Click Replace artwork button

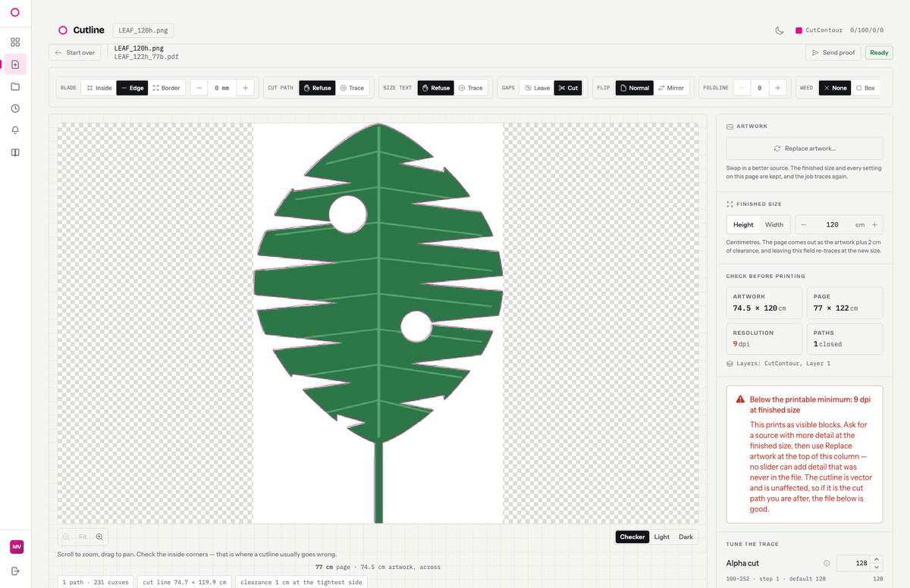click(805, 149)
